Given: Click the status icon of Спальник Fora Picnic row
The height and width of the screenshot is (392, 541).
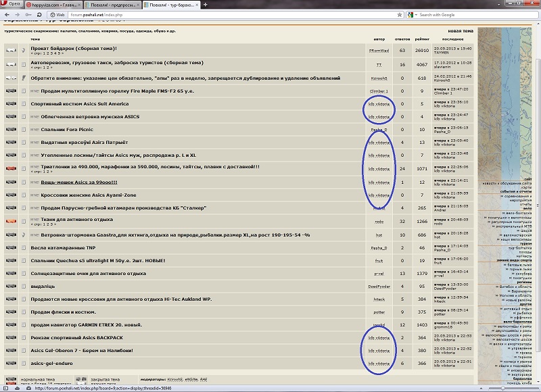Looking at the screenshot, I should pyautogui.click(x=11, y=129).
